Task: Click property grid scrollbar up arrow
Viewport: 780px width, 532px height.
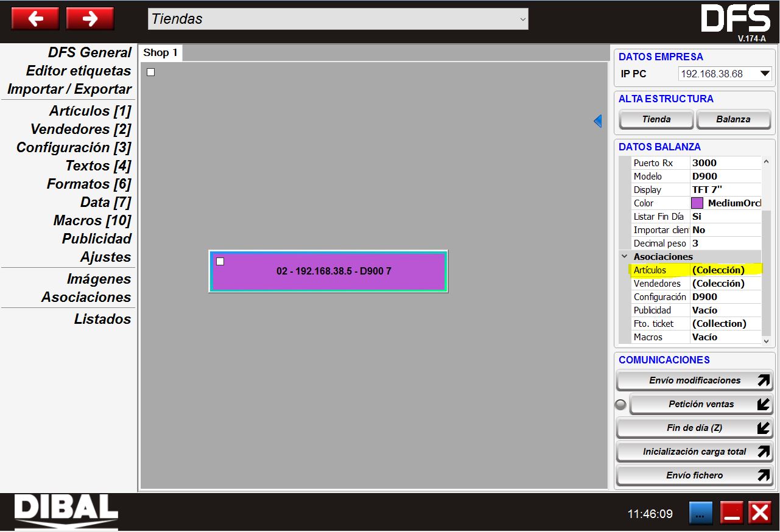Action: (767, 161)
